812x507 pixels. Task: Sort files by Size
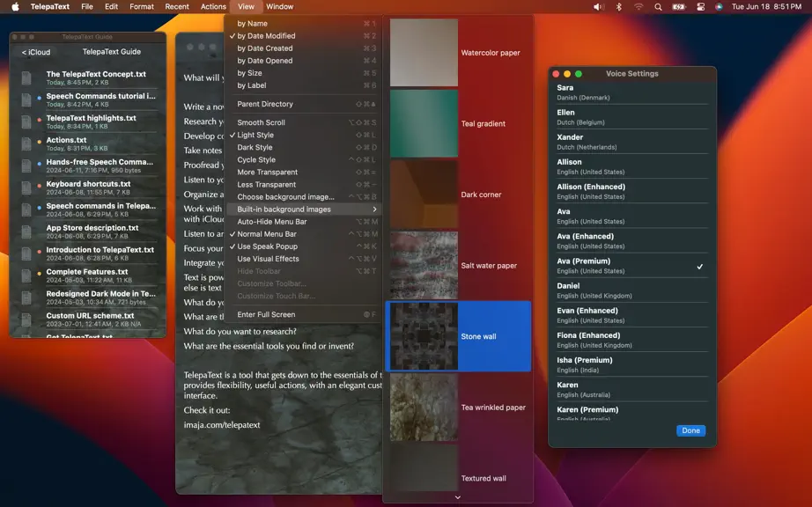click(303, 73)
